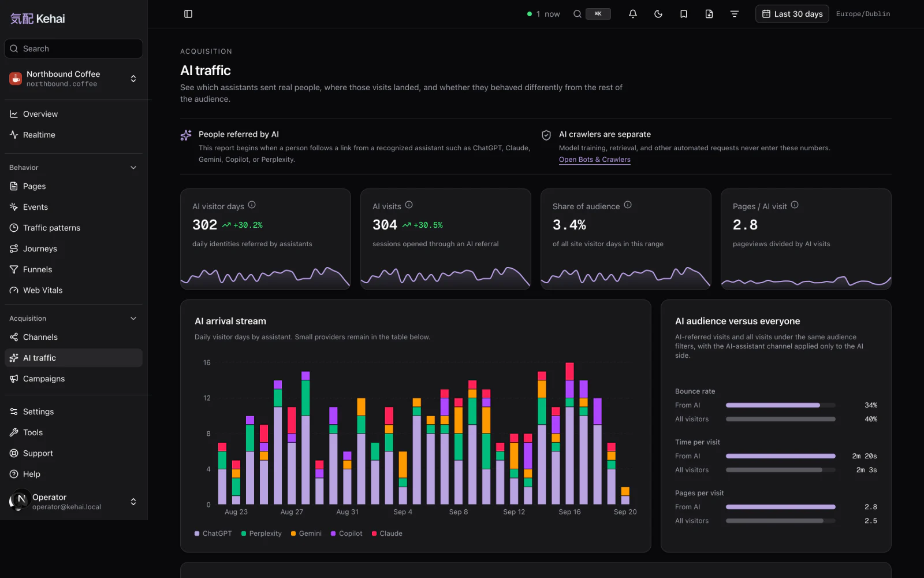The image size is (924, 578).
Task: Click the Sep 16 axis label
Action: 569,512
